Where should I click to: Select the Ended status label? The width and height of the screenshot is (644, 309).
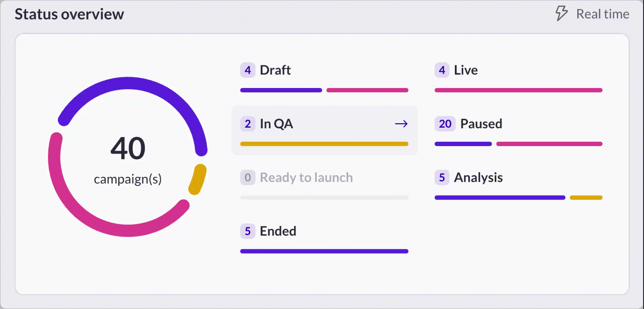pos(278,231)
